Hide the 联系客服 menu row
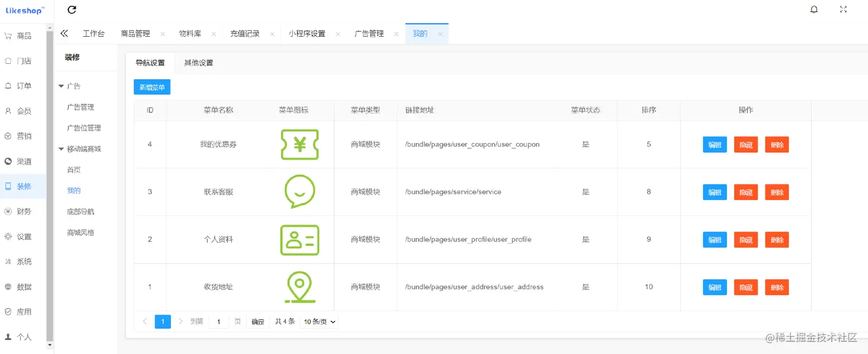Image resolution: width=868 pixels, height=354 pixels. coord(746,192)
